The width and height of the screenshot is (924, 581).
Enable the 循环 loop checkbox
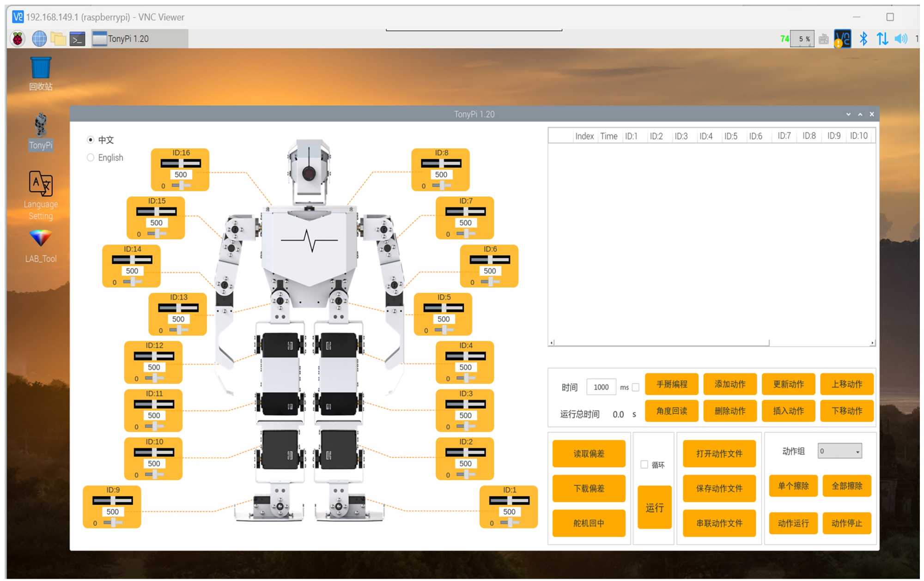[x=644, y=465]
